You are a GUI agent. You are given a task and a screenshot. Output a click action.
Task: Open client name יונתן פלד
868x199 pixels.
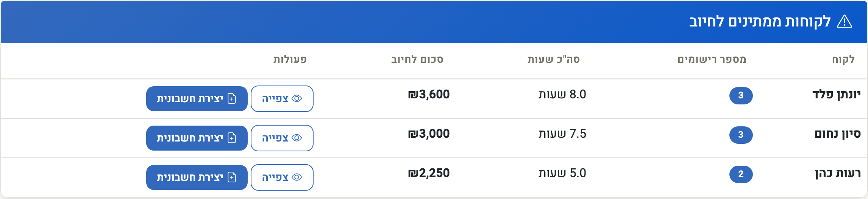tap(836, 94)
